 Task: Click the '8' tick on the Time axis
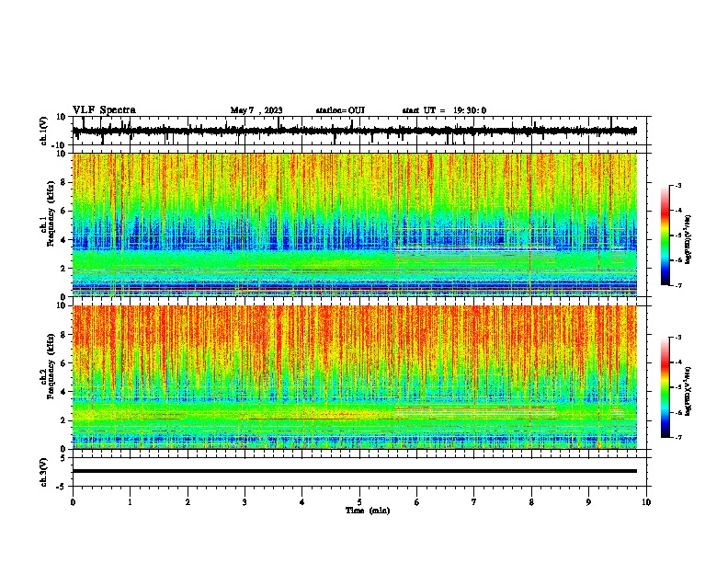tap(531, 502)
